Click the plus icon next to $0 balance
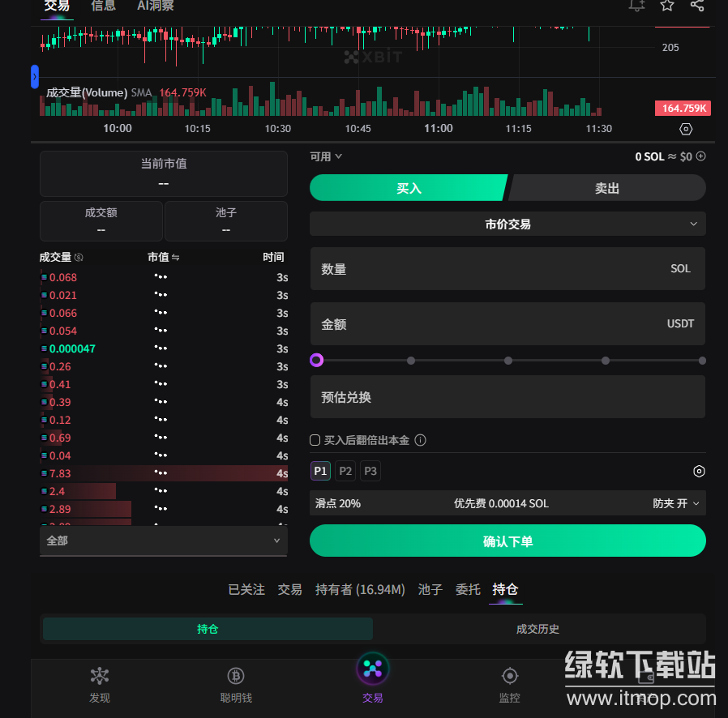This screenshot has width=728, height=718. 701,156
